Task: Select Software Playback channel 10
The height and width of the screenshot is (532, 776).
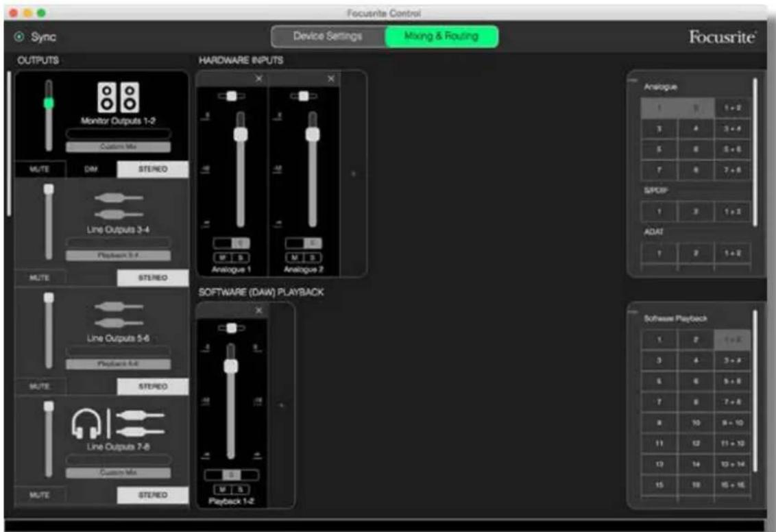Action: 696,422
